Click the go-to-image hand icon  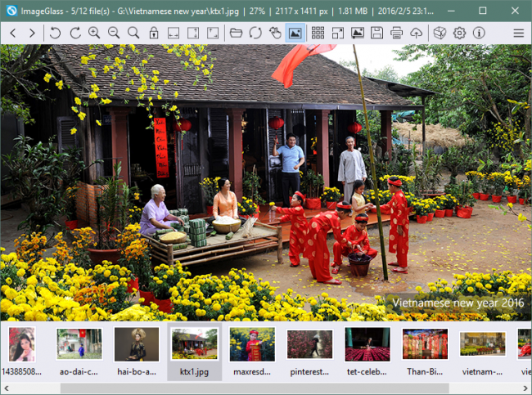275,33
